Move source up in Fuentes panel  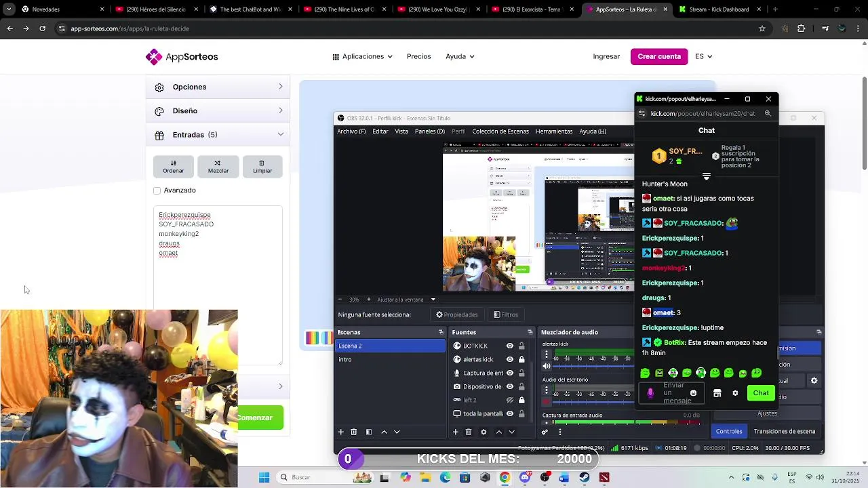click(x=499, y=432)
